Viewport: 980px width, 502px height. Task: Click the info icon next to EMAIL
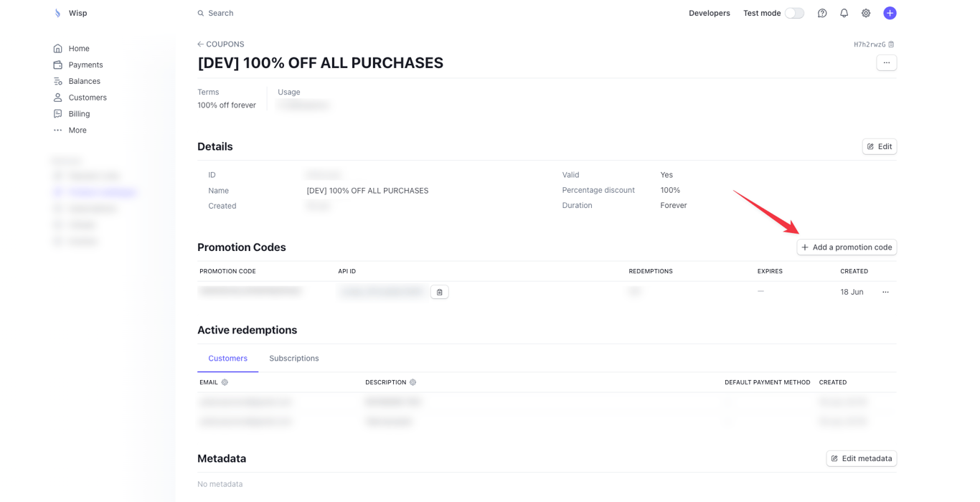pos(225,382)
